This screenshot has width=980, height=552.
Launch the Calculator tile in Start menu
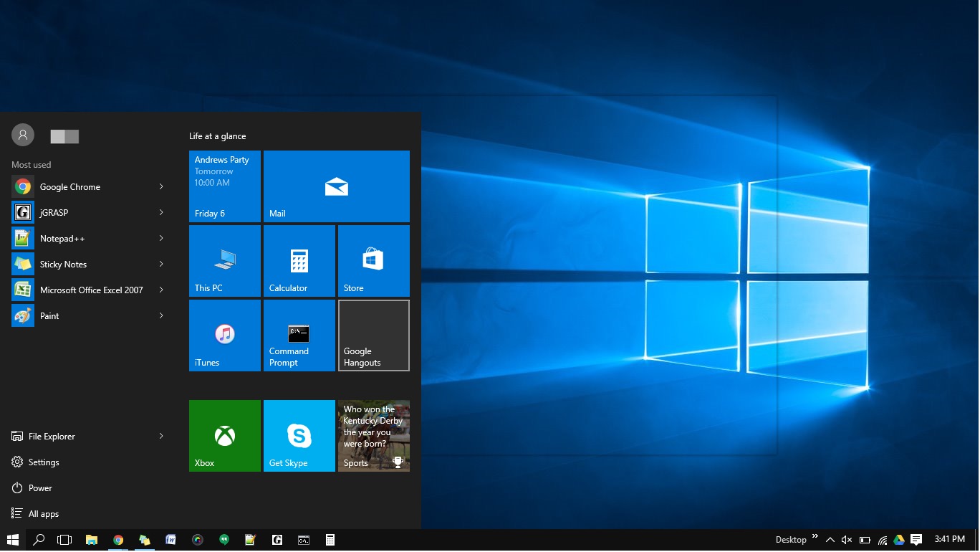pos(299,261)
